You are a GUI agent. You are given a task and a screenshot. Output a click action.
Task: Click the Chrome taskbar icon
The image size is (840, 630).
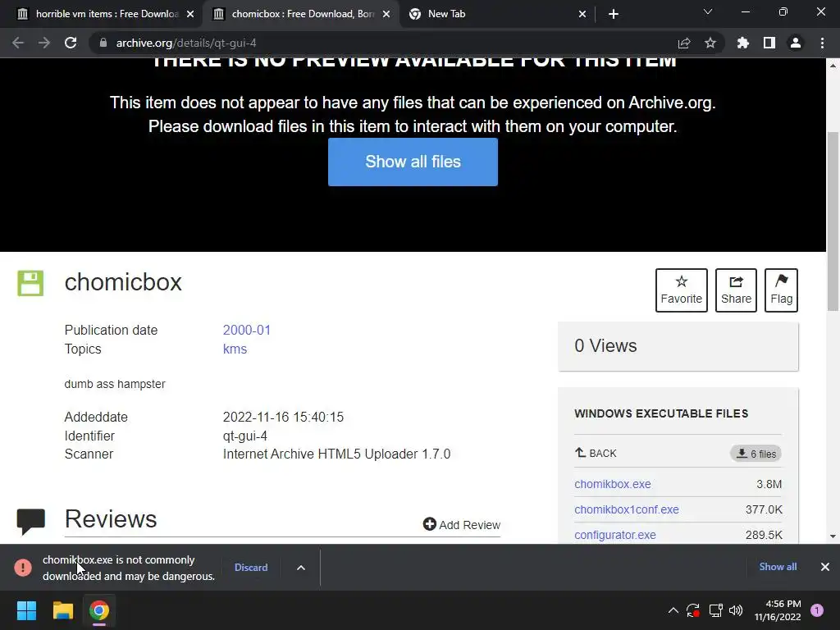99,610
